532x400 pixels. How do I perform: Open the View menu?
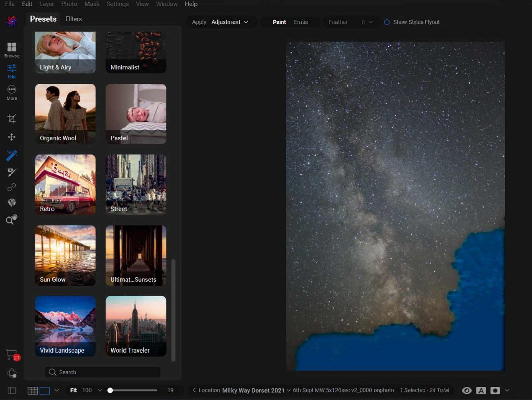point(142,4)
